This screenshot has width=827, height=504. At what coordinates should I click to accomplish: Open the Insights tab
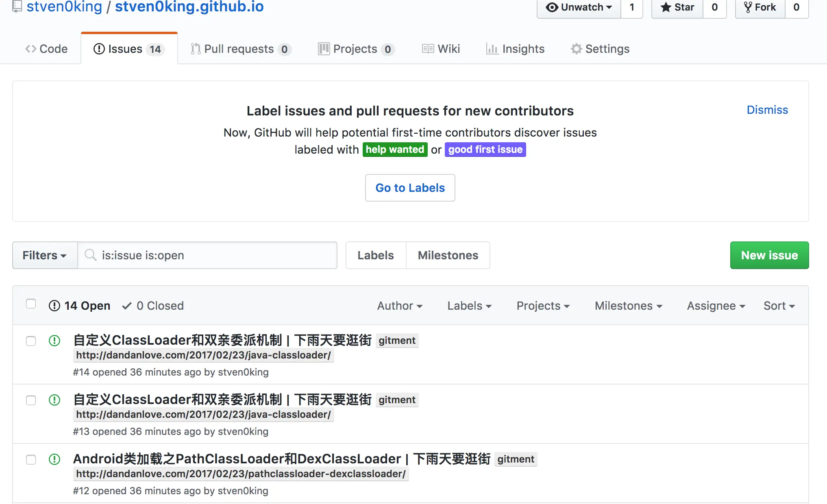pos(515,49)
